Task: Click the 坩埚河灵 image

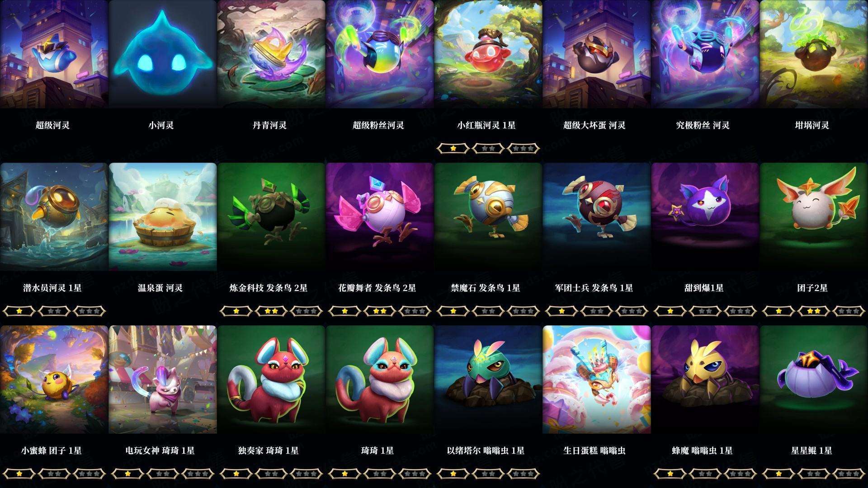Action: [814, 54]
